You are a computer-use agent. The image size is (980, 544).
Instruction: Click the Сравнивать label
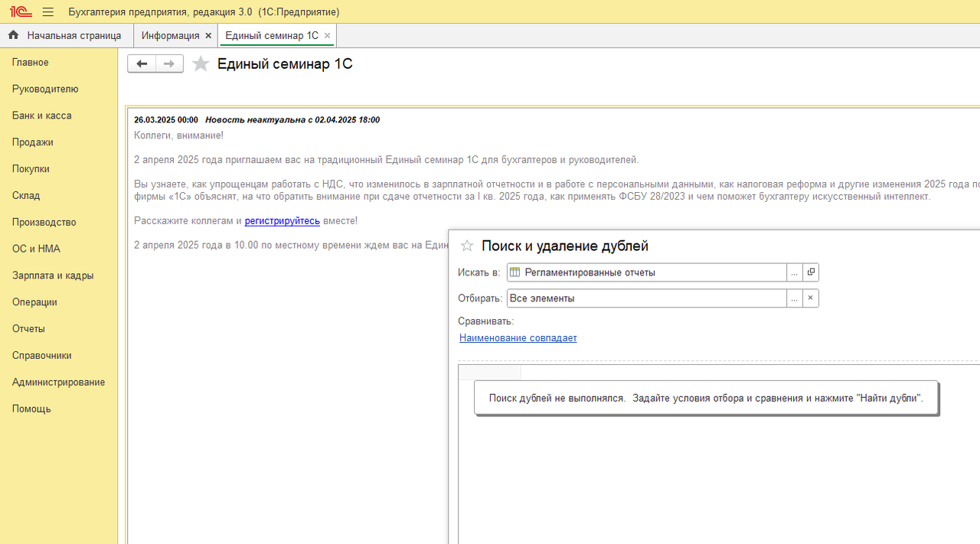point(486,321)
